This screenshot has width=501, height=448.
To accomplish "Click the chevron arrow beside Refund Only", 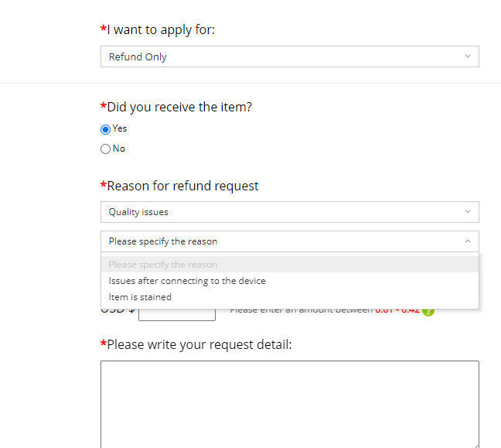I will (x=468, y=56).
